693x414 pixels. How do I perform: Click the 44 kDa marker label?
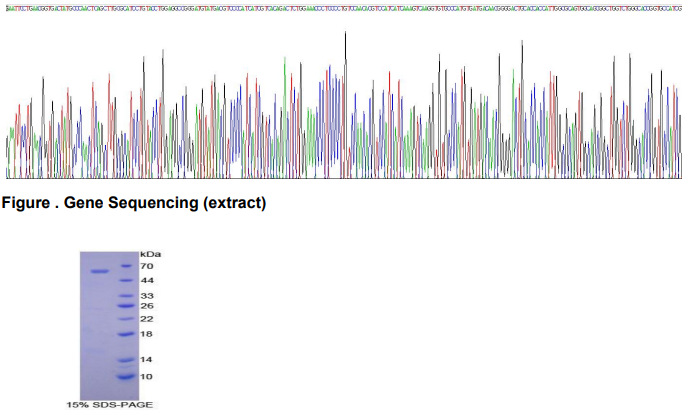click(x=146, y=281)
